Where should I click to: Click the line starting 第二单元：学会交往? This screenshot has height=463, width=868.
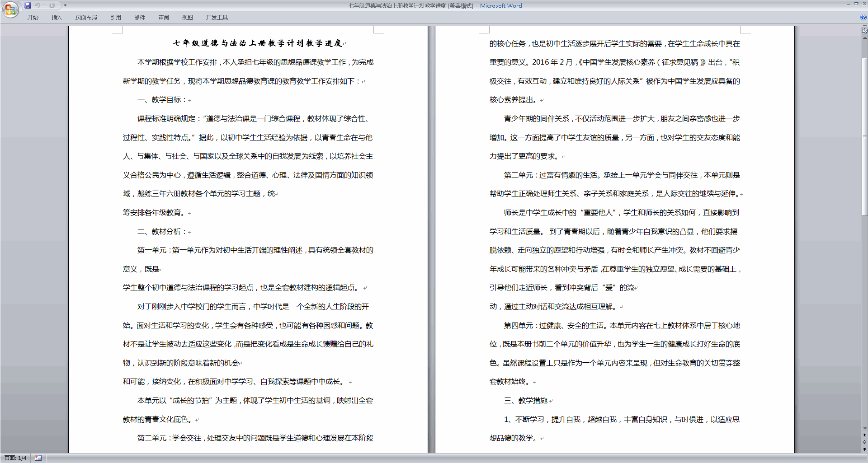[255, 438]
